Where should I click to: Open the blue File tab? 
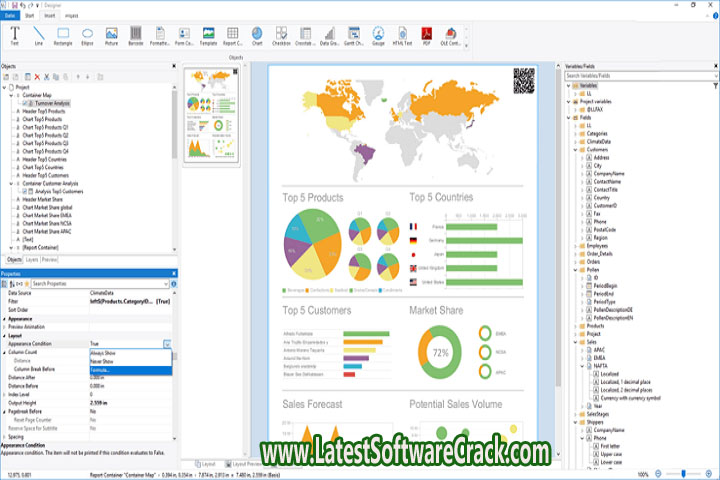pos(10,16)
